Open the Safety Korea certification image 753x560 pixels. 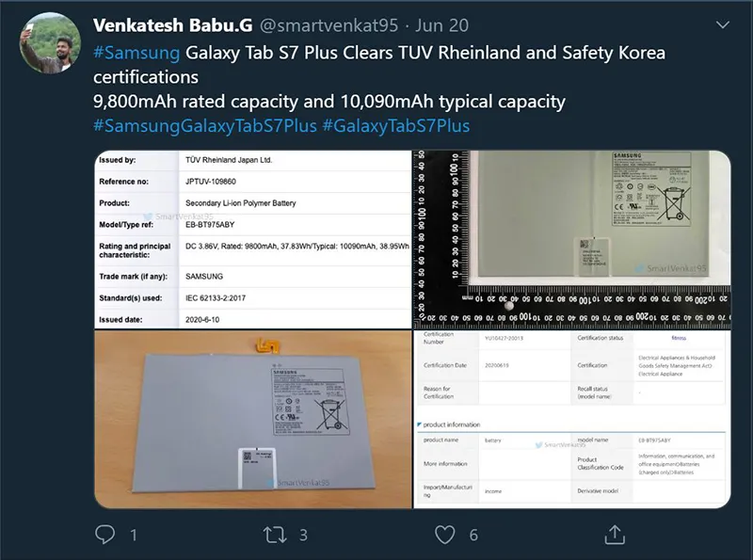click(x=572, y=419)
